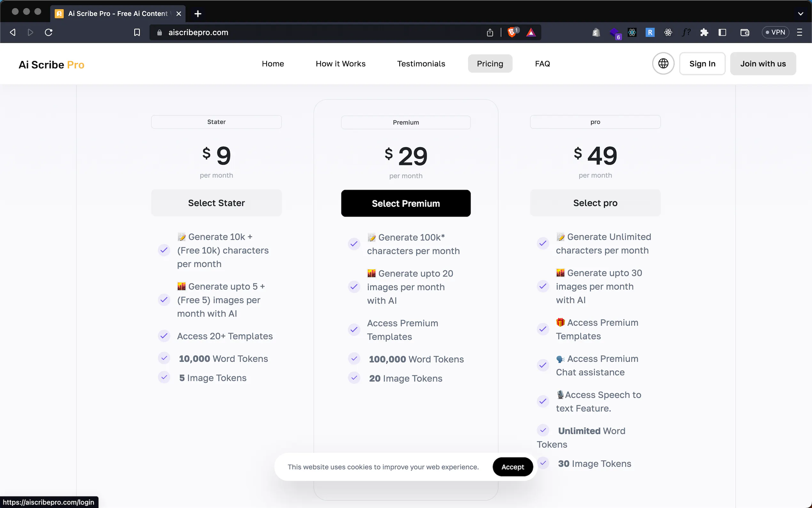812x508 pixels.
Task: Click the aiscribepro.com address bar
Action: click(x=302, y=32)
